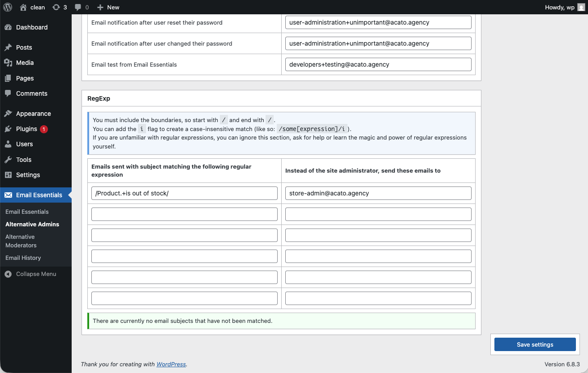Click the store-admin@acato.agency email field
The image size is (588, 373).
(378, 193)
